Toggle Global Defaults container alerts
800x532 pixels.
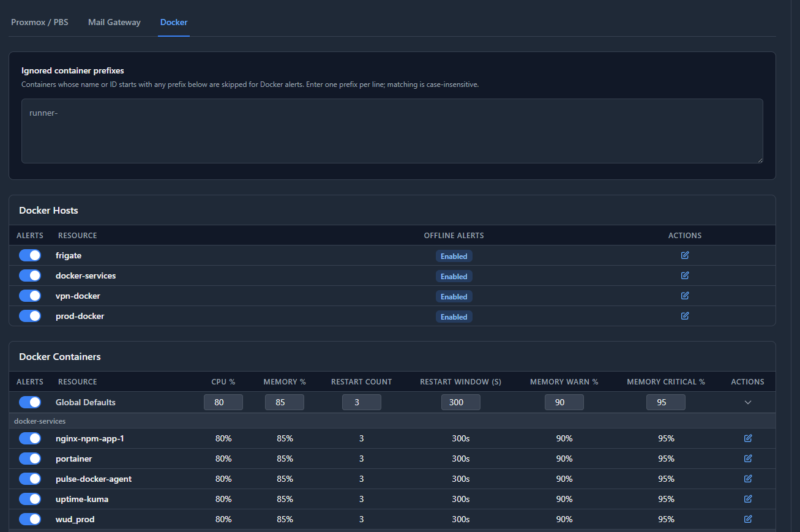30,402
